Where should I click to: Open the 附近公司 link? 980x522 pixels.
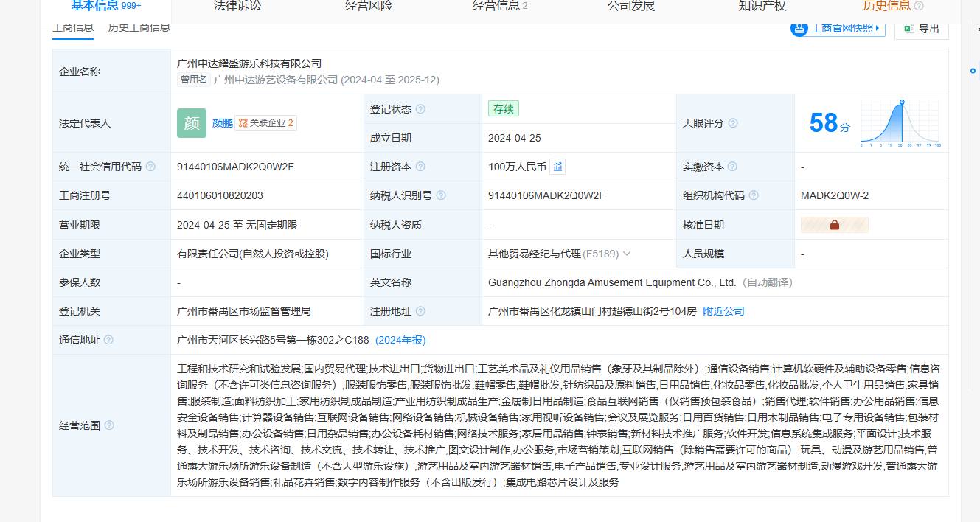point(723,311)
